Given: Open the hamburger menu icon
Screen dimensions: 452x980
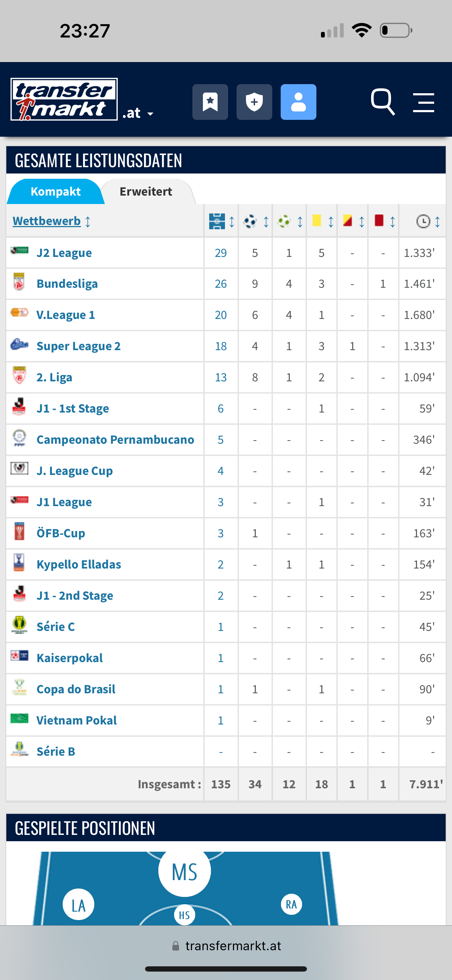Looking at the screenshot, I should [x=424, y=102].
